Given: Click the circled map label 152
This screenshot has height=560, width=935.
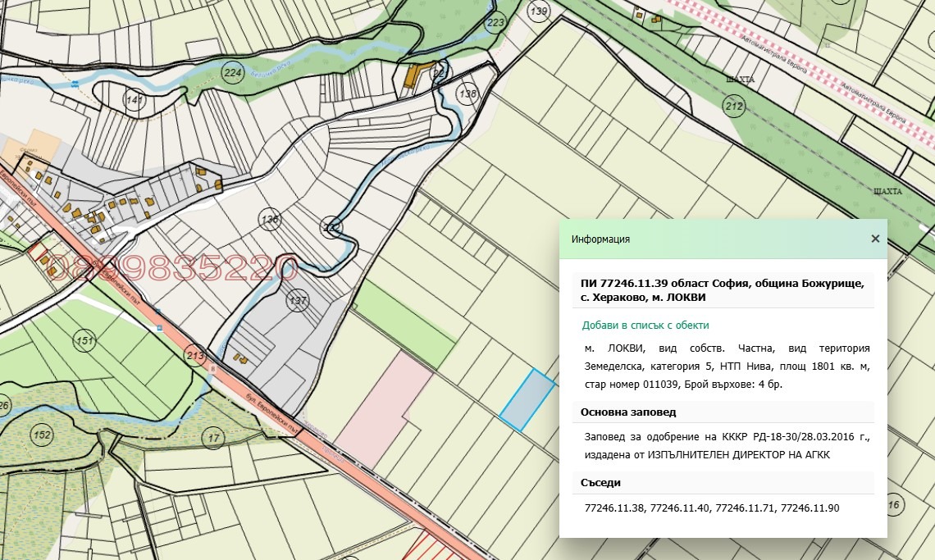Looking at the screenshot, I should click(x=42, y=435).
